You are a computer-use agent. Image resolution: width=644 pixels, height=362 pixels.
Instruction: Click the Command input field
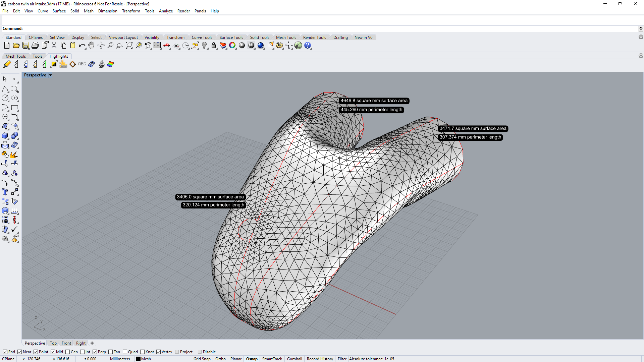[x=330, y=28]
